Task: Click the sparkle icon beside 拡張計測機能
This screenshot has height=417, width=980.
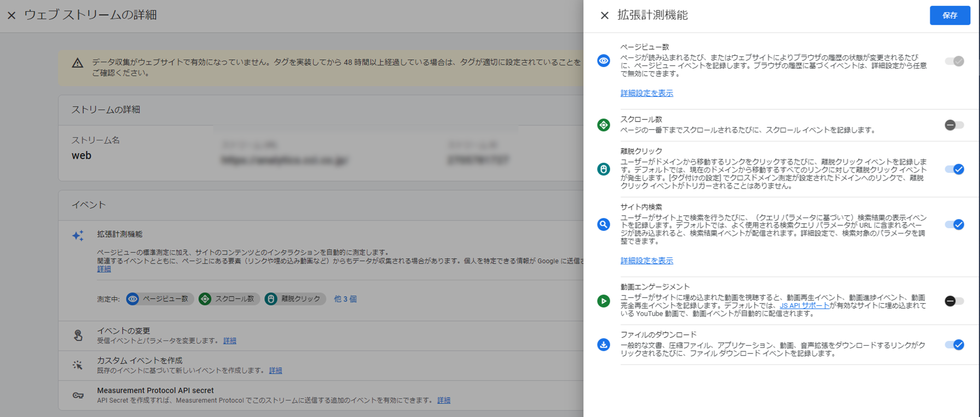Action: tap(78, 235)
